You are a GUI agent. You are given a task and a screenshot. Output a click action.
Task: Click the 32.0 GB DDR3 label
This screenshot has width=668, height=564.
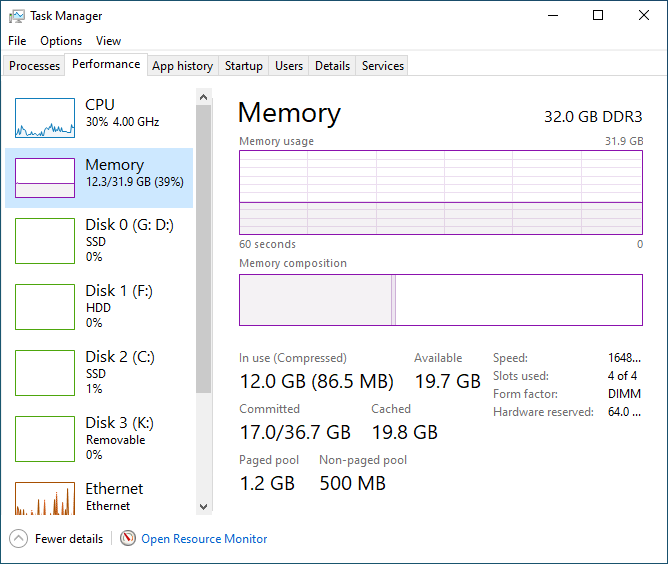pyautogui.click(x=593, y=117)
